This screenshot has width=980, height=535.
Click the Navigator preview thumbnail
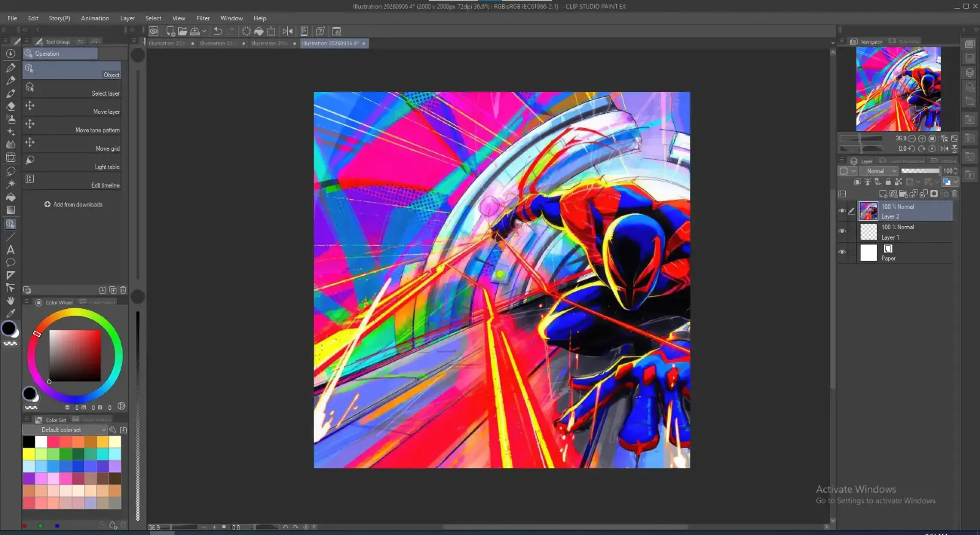pyautogui.click(x=898, y=89)
